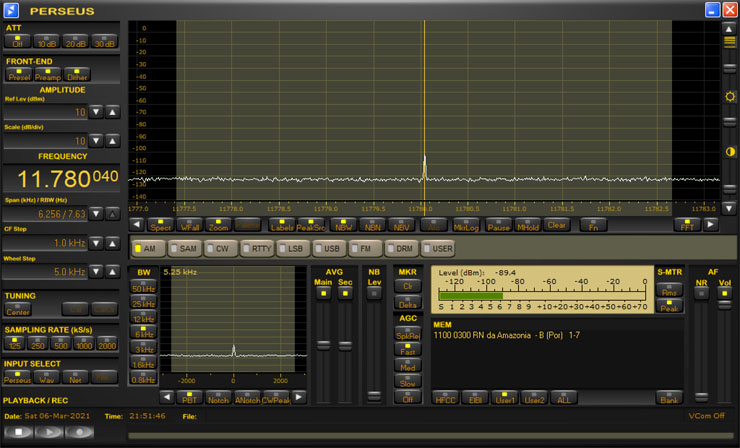Set attenuator to 30 dB
The height and width of the screenshot is (448, 740).
(104, 41)
